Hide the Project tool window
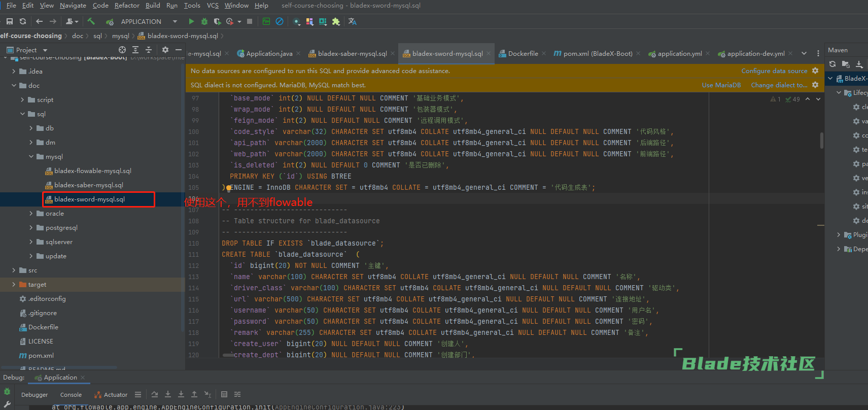The height and width of the screenshot is (410, 868). click(179, 50)
